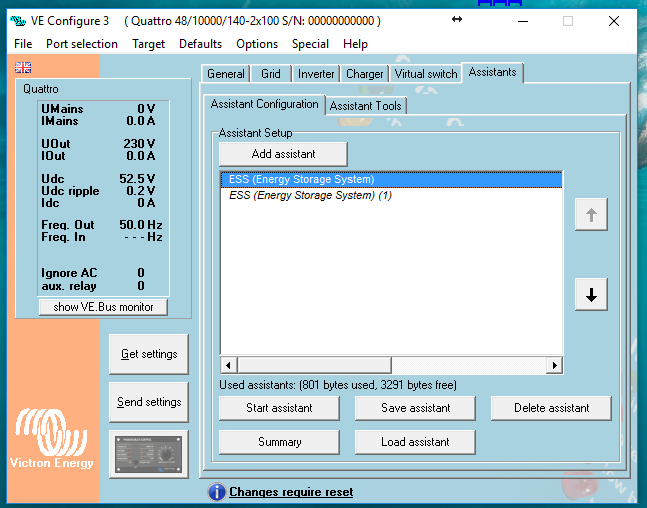Open the Help menu
647x508 pixels.
tap(355, 44)
